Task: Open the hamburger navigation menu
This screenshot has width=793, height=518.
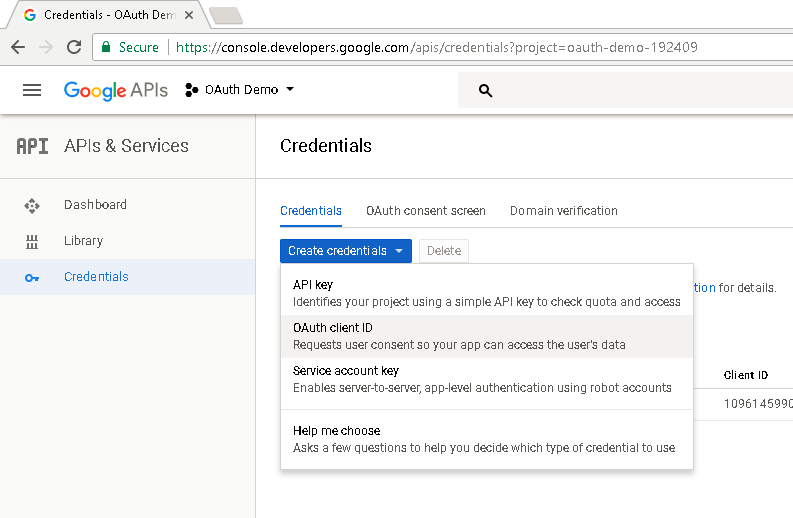Action: pyautogui.click(x=32, y=90)
